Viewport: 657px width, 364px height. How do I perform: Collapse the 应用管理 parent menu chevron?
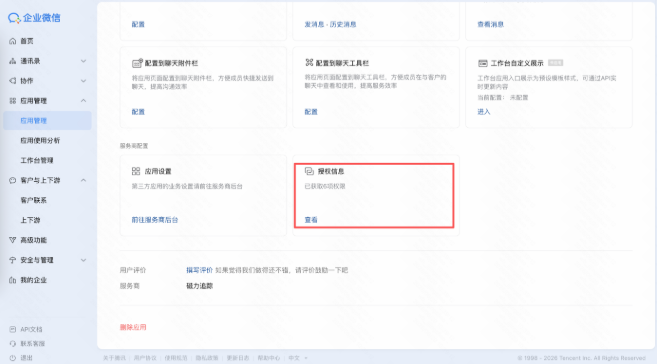(83, 101)
